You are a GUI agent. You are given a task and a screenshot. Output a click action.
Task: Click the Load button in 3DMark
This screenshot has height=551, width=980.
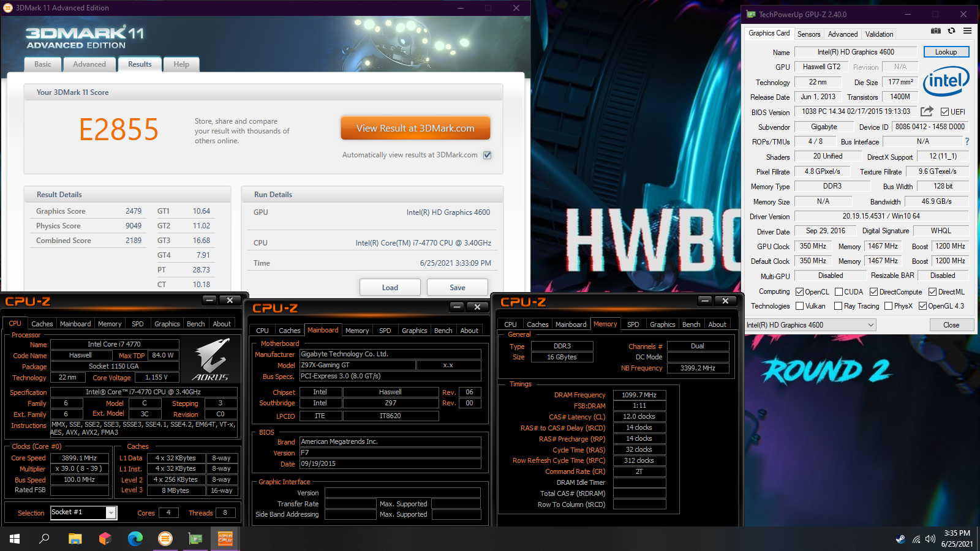point(390,288)
